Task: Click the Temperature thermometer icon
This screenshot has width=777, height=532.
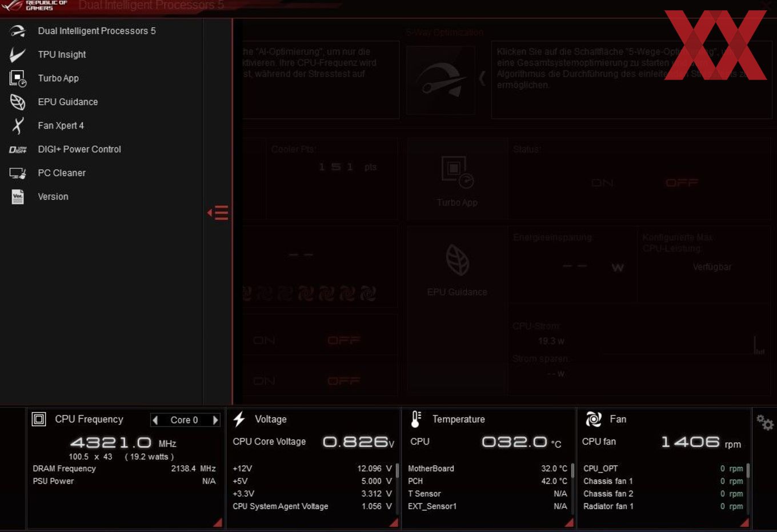Action: [416, 419]
